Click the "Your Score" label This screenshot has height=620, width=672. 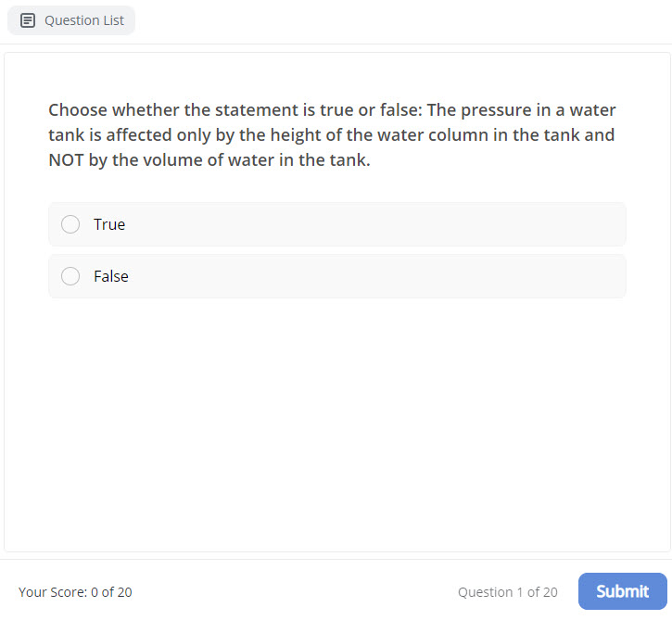pyautogui.click(x=52, y=592)
